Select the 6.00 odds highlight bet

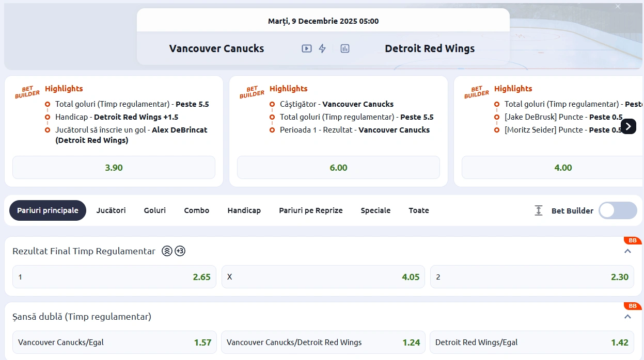click(338, 168)
